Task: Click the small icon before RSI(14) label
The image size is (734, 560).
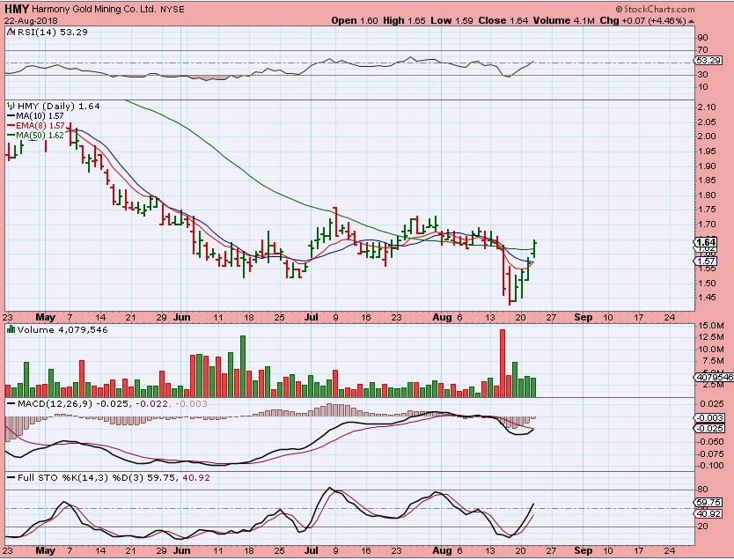Action: coord(11,32)
